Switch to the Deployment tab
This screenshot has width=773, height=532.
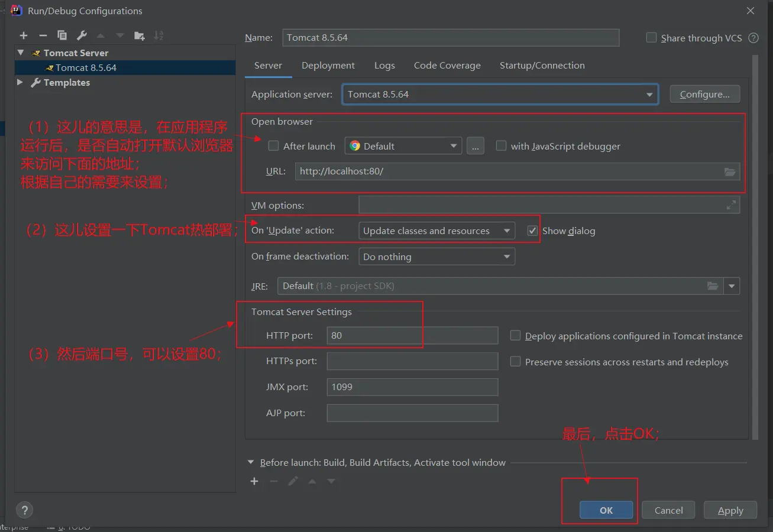point(328,66)
